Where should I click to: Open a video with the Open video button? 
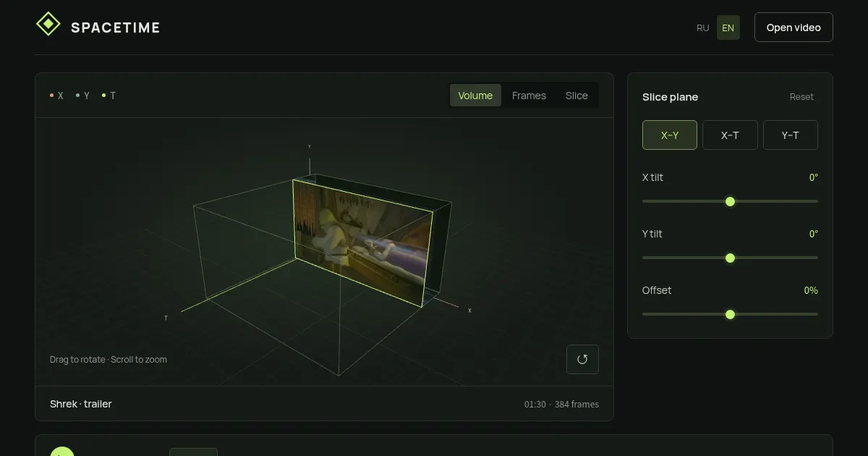[x=793, y=28]
